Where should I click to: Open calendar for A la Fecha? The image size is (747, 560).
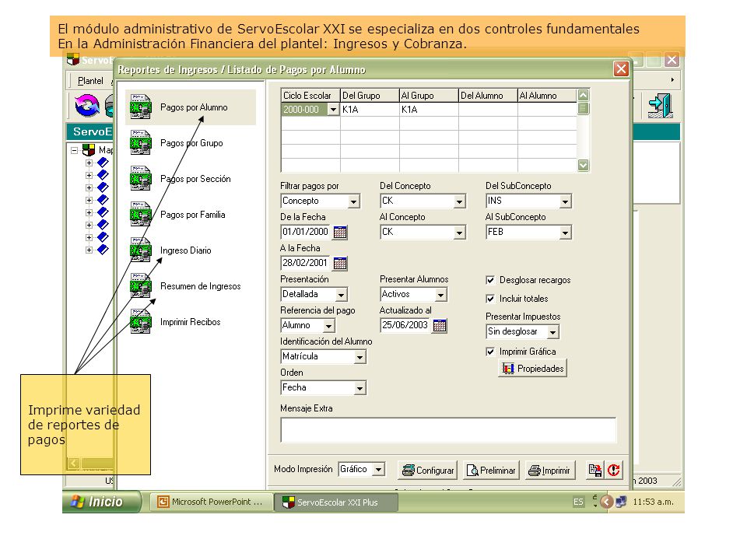pyautogui.click(x=340, y=263)
